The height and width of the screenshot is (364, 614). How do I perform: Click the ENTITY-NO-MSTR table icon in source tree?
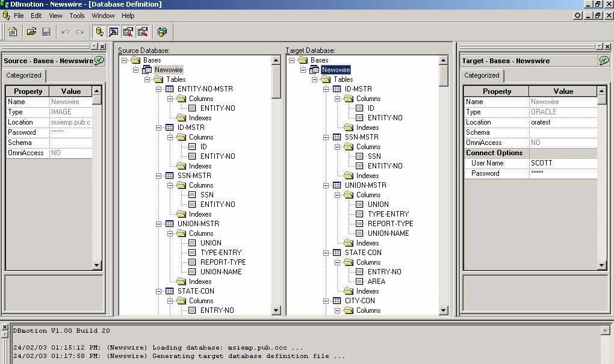click(170, 89)
